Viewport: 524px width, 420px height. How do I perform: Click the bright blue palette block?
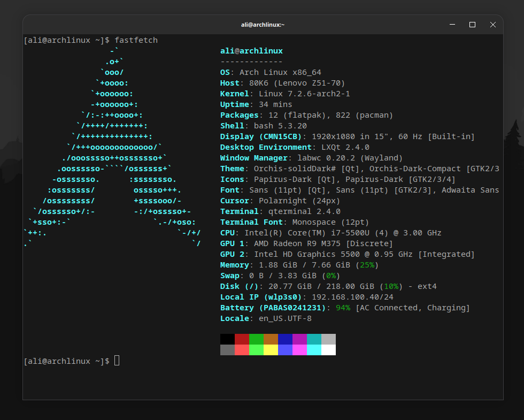(285, 350)
